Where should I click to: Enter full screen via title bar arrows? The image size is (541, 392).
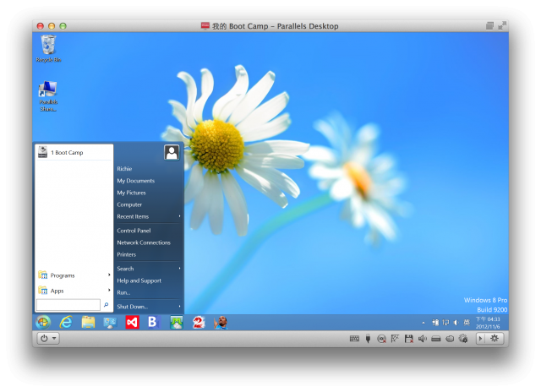(502, 25)
